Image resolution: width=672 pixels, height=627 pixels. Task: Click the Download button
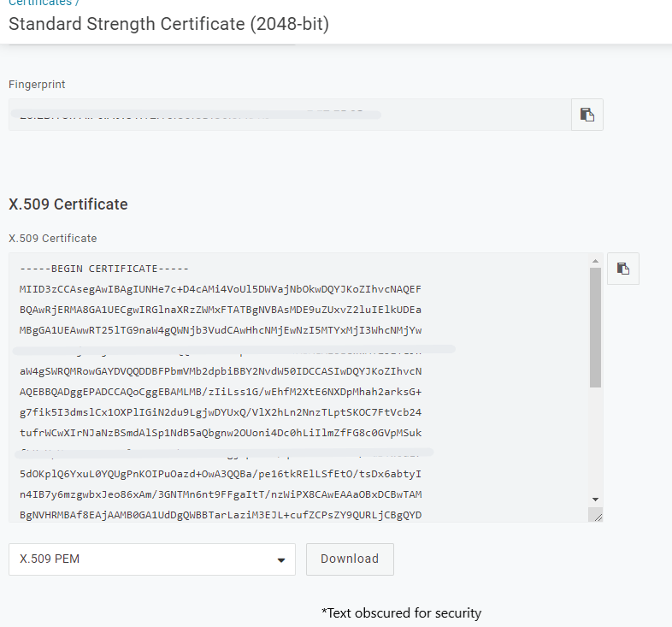click(x=350, y=559)
